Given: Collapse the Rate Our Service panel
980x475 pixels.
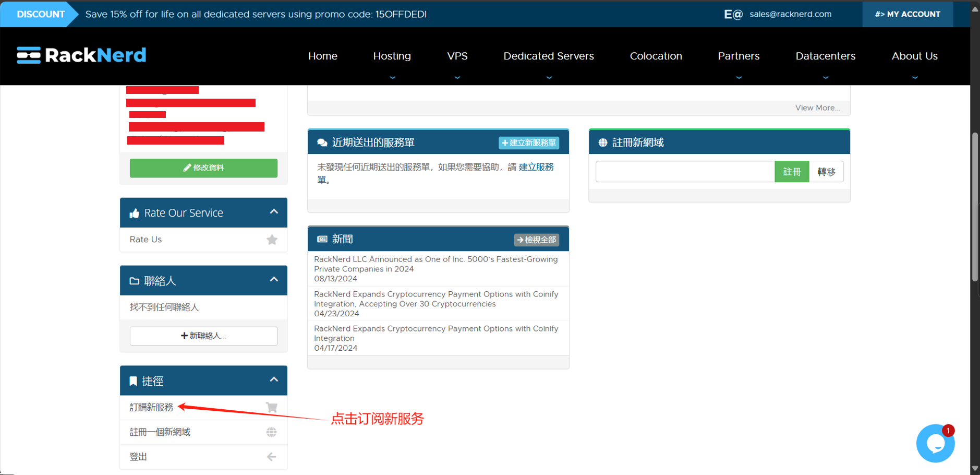Looking at the screenshot, I should coord(274,212).
